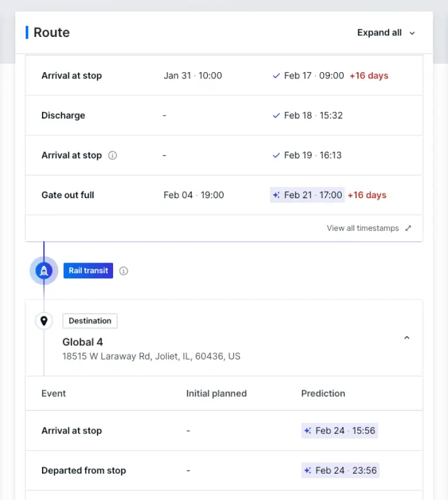Image resolution: width=448 pixels, height=500 pixels.
Task: Click the +16 days delay beside Feb 21
Action: click(367, 195)
